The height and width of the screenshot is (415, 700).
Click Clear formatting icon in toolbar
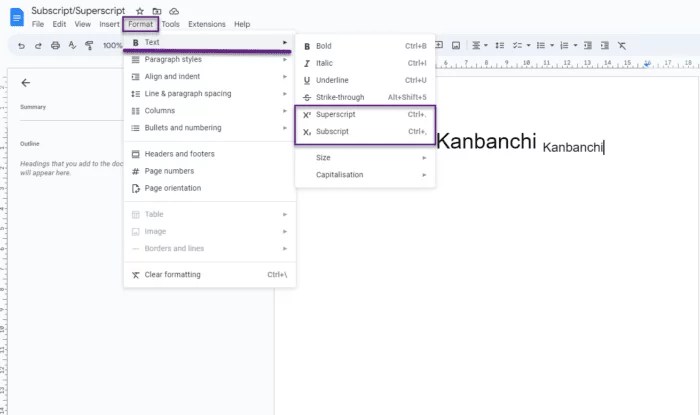tap(622, 46)
